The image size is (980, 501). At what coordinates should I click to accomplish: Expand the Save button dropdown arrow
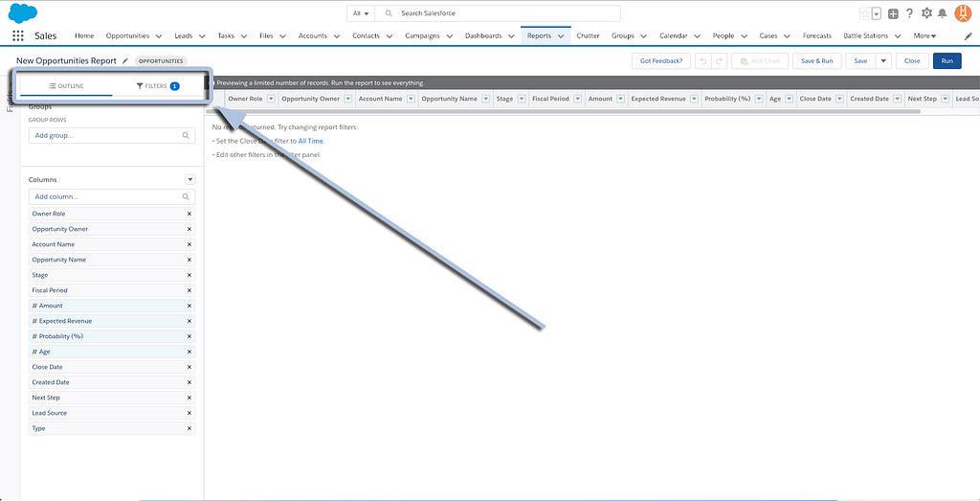pyautogui.click(x=883, y=60)
